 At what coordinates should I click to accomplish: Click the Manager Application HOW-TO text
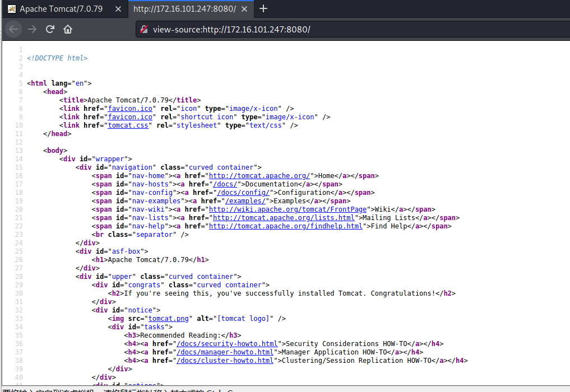pyautogui.click(x=335, y=352)
